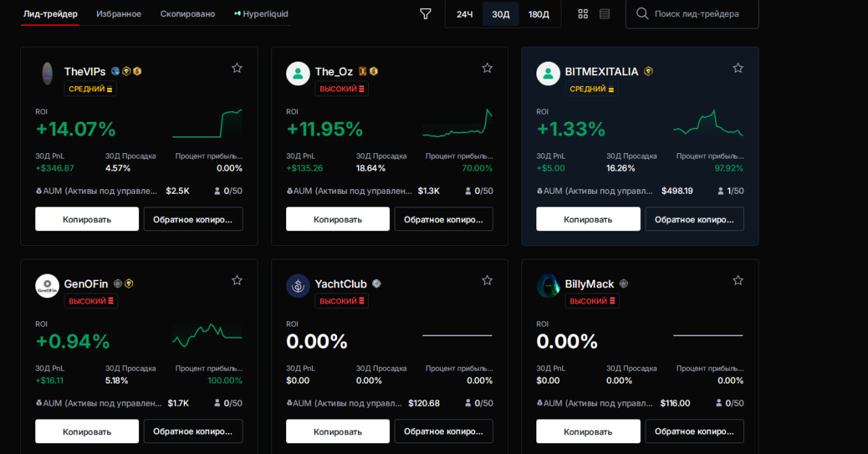Click YachtClub ВЫСОКИЙ risk label
This screenshot has height=454, width=868.
pyautogui.click(x=342, y=301)
